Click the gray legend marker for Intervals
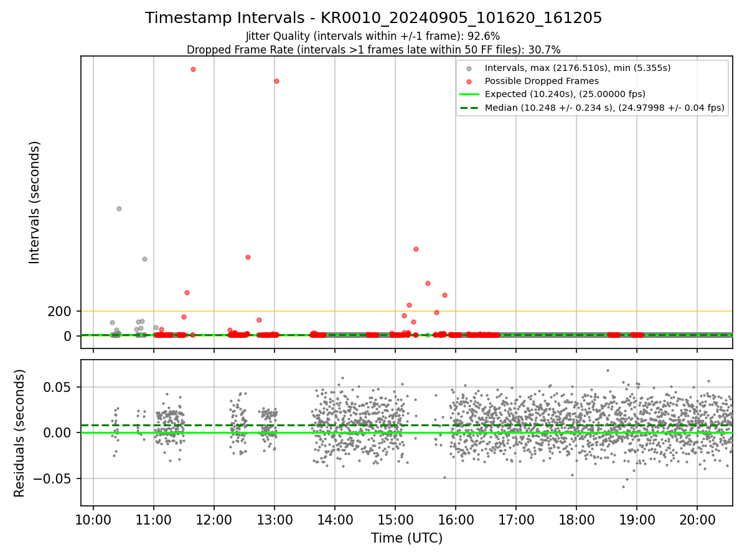The height and width of the screenshot is (560, 747). click(469, 68)
